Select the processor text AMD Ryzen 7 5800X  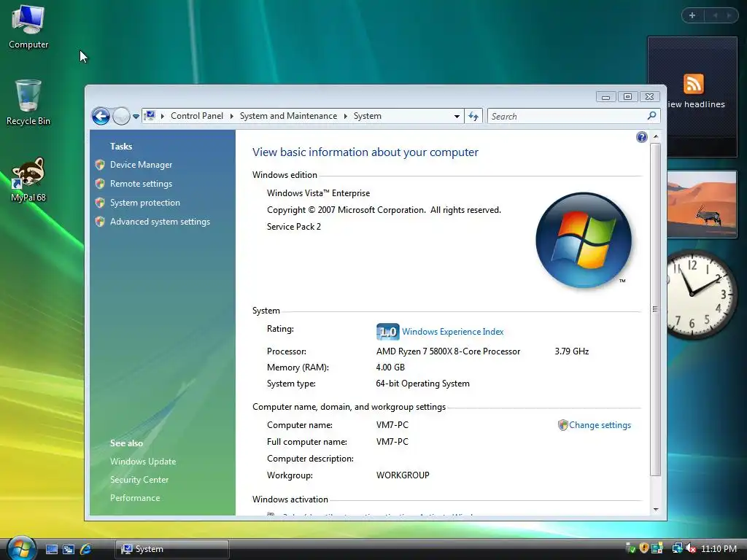(x=449, y=351)
